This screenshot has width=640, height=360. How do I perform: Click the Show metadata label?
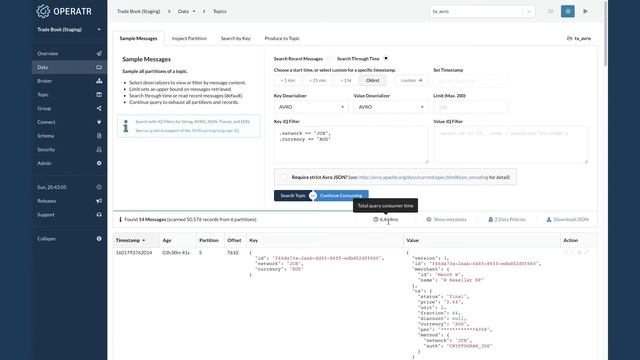pos(450,220)
